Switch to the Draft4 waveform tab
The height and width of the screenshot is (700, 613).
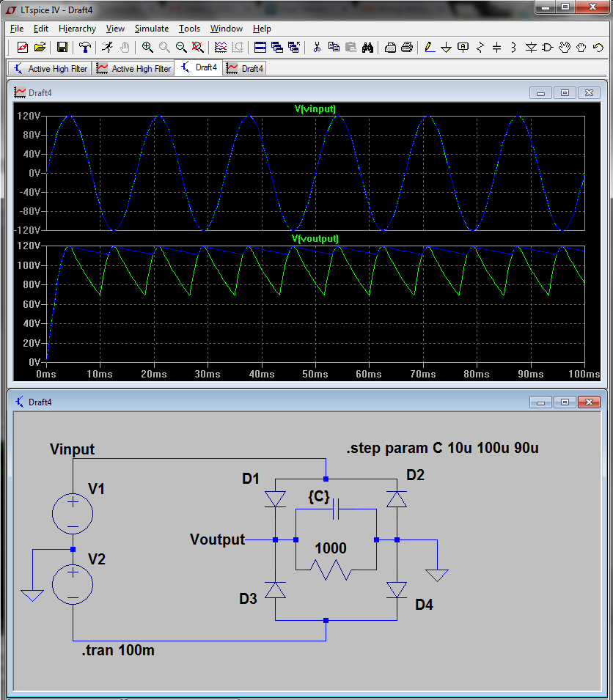click(245, 68)
